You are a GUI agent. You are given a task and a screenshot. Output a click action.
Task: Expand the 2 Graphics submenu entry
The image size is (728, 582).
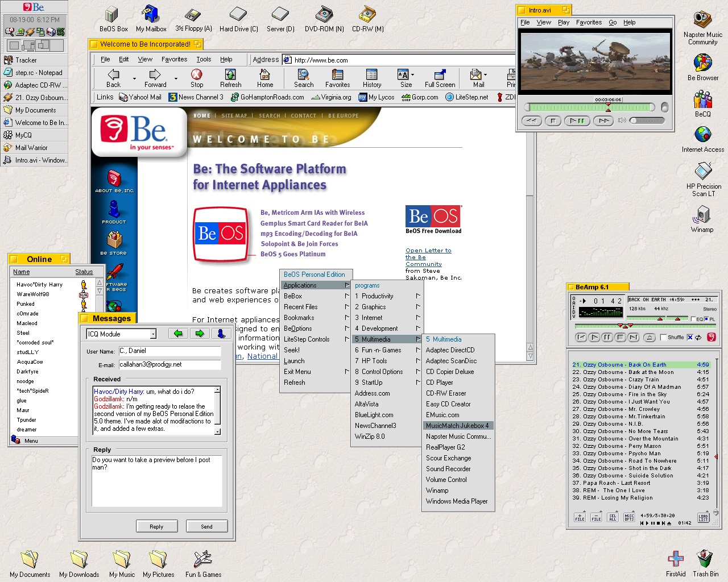point(387,307)
